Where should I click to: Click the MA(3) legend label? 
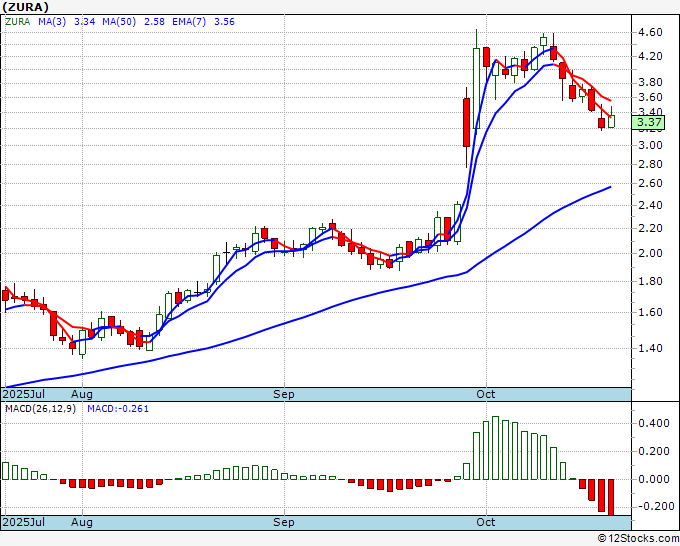click(x=52, y=22)
